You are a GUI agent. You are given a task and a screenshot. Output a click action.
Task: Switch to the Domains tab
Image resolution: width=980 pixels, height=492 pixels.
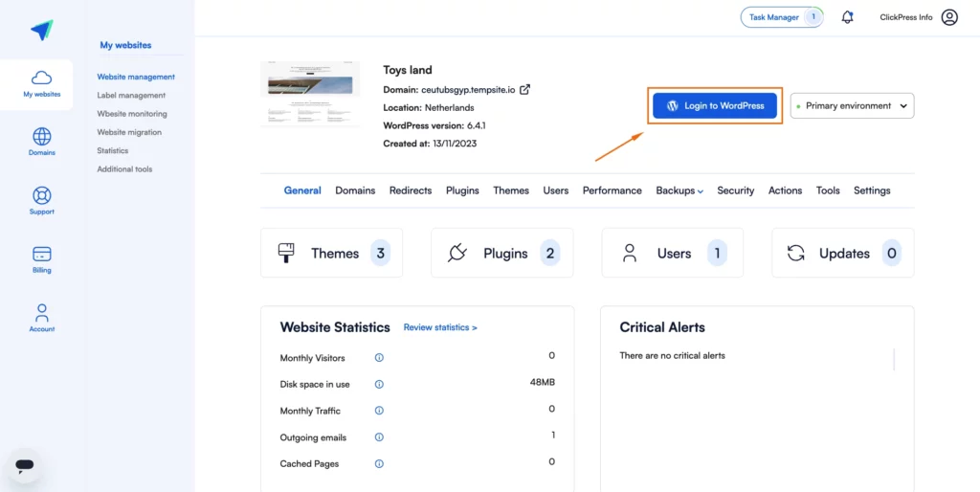(355, 190)
